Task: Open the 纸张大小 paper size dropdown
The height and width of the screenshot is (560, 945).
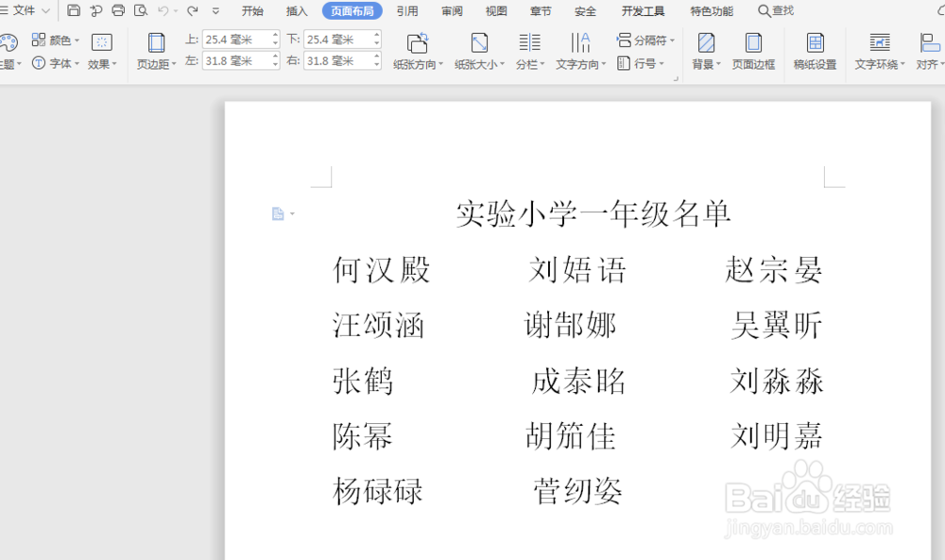Action: tap(479, 51)
